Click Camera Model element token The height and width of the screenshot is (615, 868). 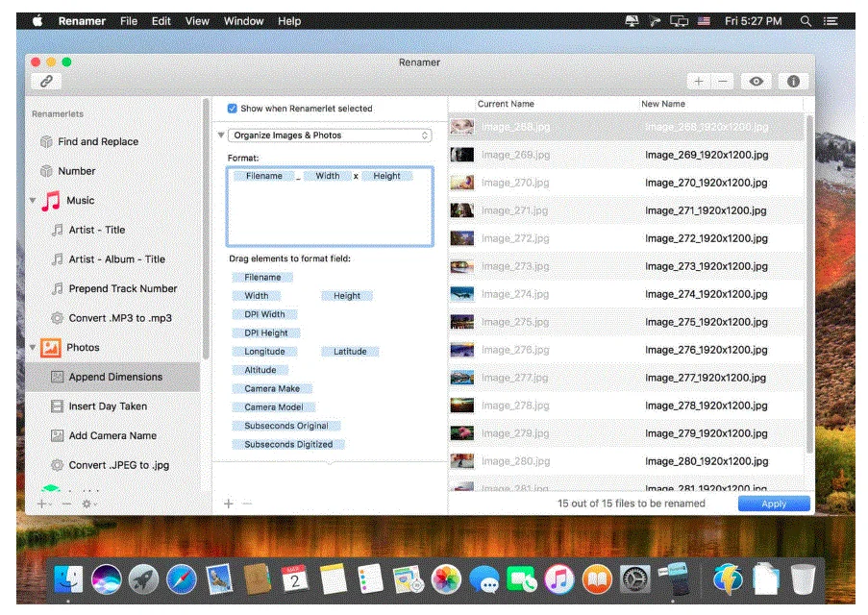tap(273, 407)
